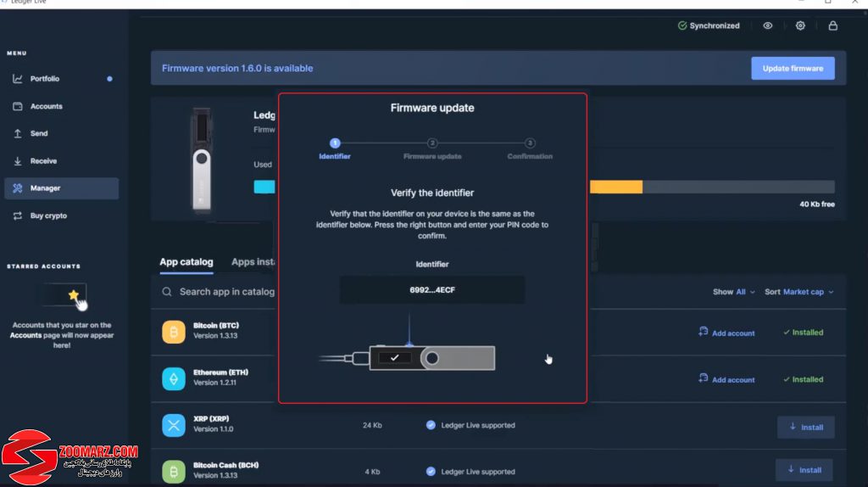This screenshot has width=868, height=487.
Task: Click the Ledger device illustration in dialog
Action: [x=408, y=358]
